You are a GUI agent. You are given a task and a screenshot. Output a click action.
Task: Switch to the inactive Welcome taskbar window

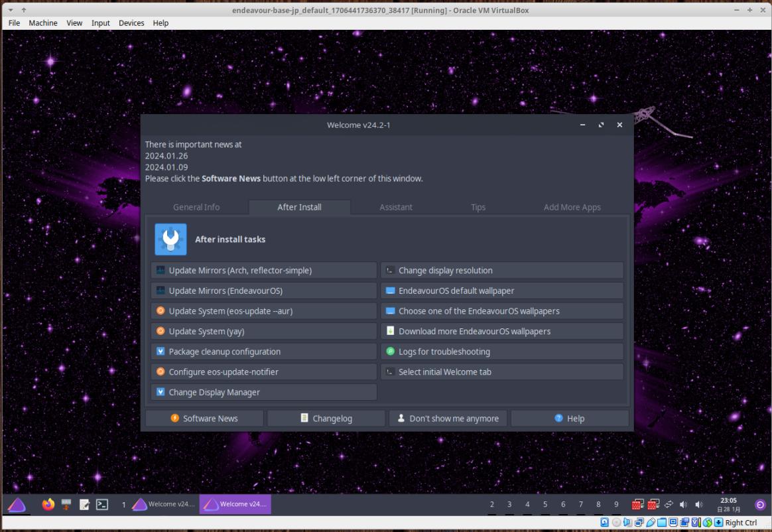tap(164, 504)
